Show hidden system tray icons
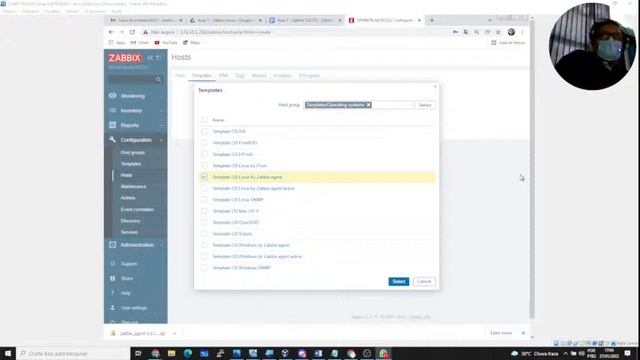This screenshot has height=360, width=640. point(565,353)
